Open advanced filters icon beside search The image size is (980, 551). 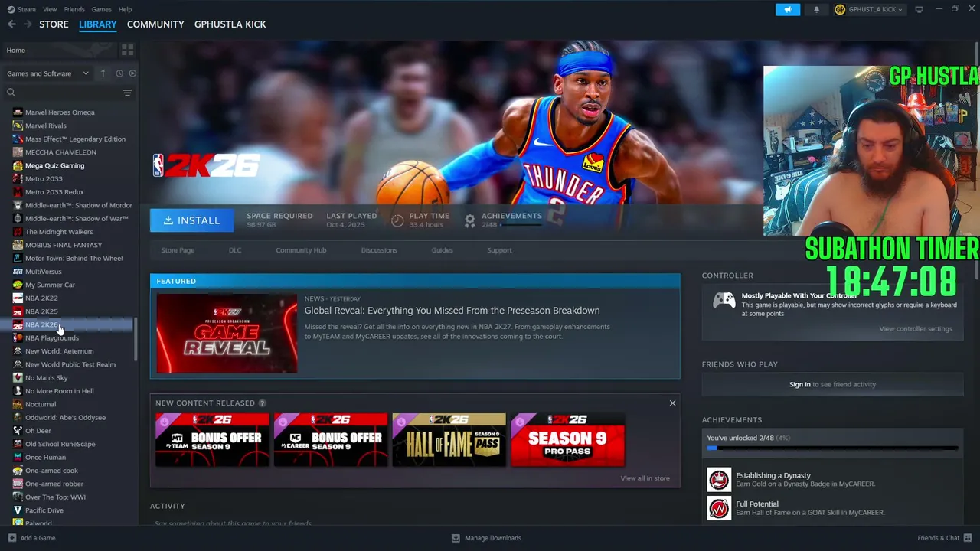pyautogui.click(x=127, y=93)
